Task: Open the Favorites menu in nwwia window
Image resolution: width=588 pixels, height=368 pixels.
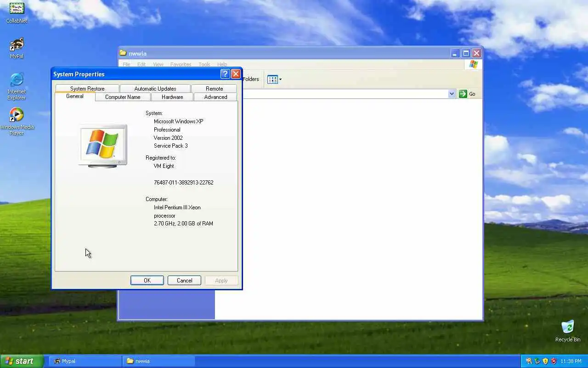Action: coord(181,64)
